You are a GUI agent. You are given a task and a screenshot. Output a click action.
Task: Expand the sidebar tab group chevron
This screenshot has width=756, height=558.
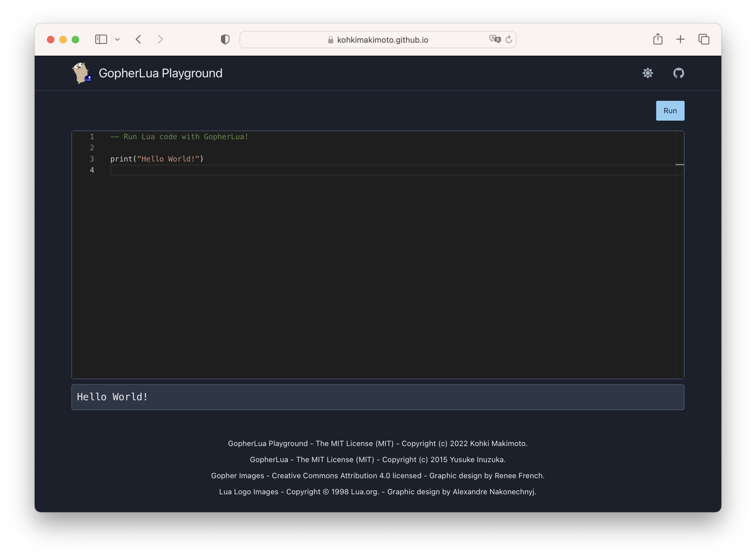click(117, 40)
